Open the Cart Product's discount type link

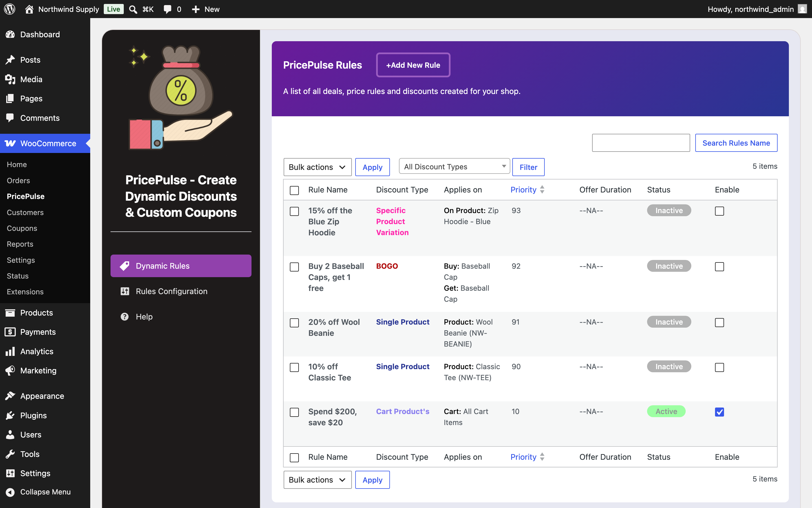[403, 411]
